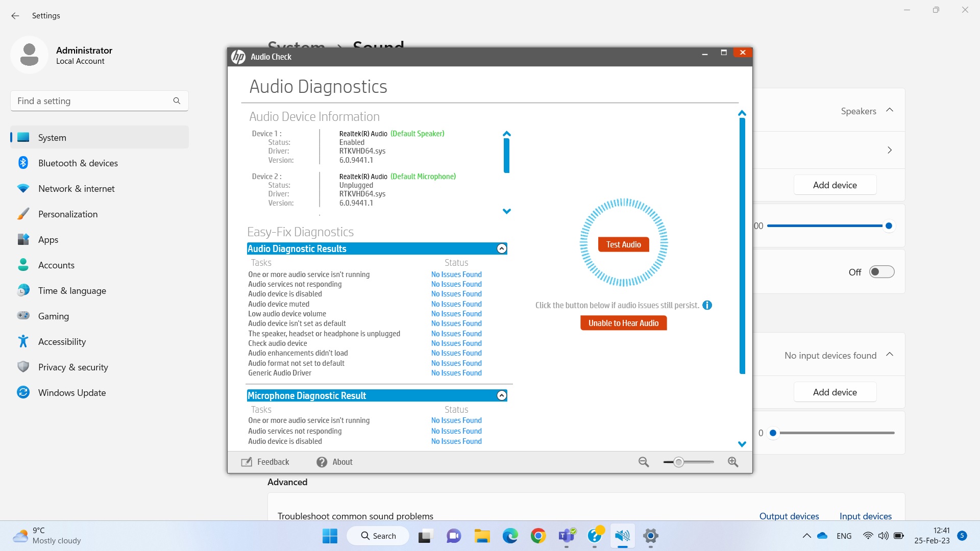The height and width of the screenshot is (551, 980).
Task: Click the zoom out magnifier icon
Action: [x=644, y=462]
